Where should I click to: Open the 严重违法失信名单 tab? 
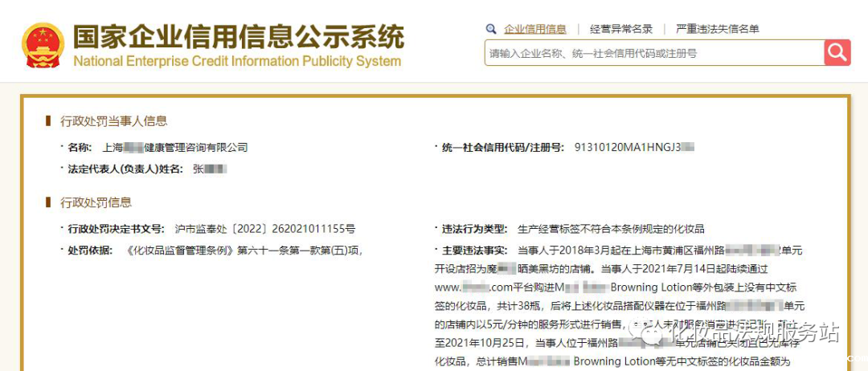point(718,29)
